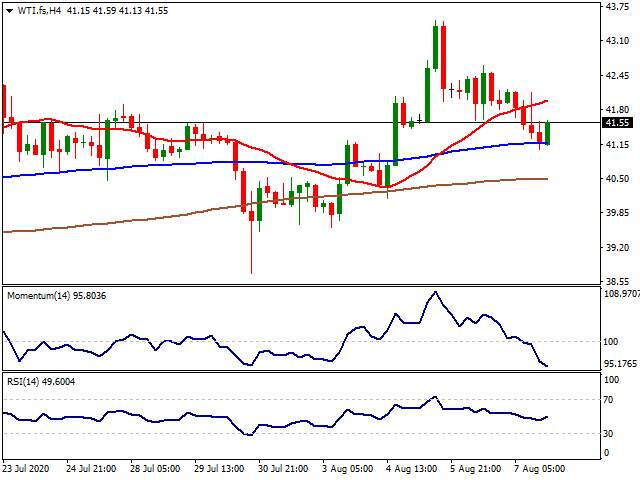Click the 30 Jul 21:00 time label
The height and width of the screenshot is (480, 640).
pos(283,468)
